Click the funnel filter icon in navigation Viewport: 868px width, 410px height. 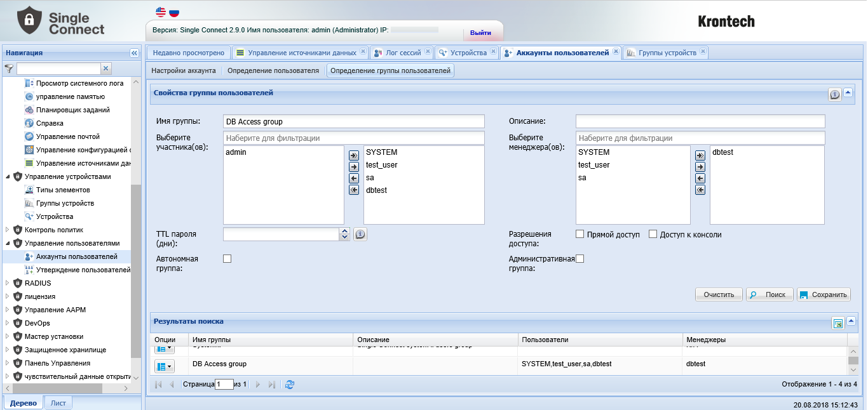click(9, 68)
